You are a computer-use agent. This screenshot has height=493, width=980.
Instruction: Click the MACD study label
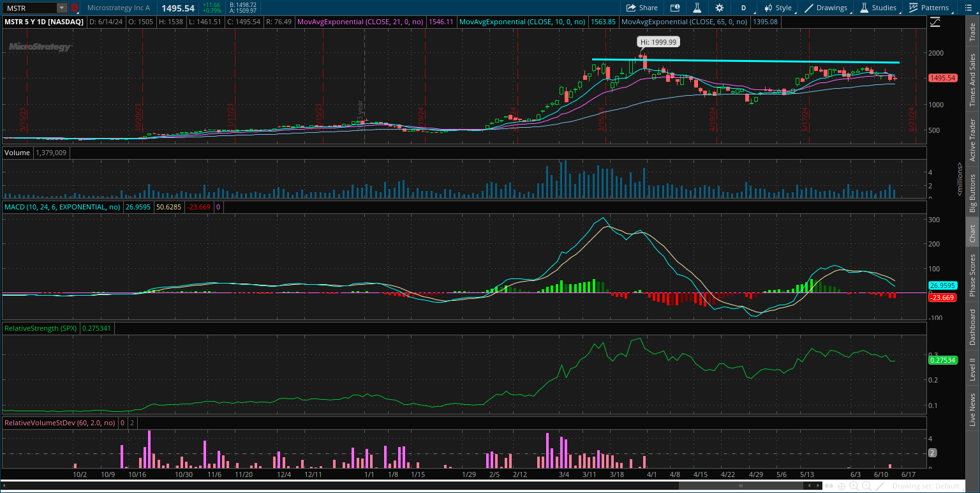(x=63, y=207)
